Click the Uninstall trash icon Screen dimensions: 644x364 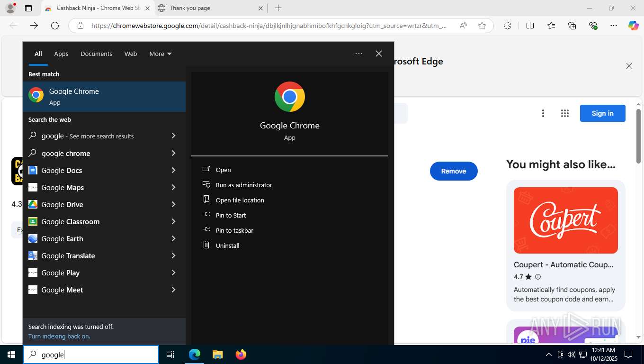point(206,245)
